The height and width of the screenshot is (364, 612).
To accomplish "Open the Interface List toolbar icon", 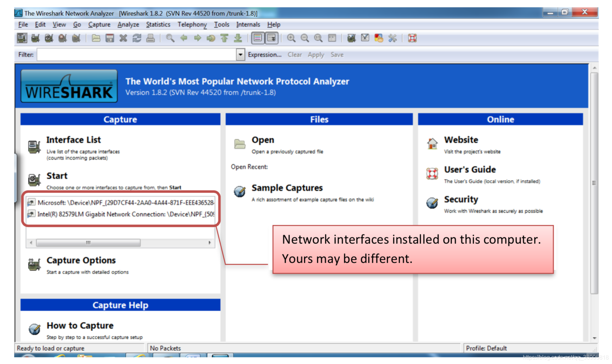I will coord(21,38).
